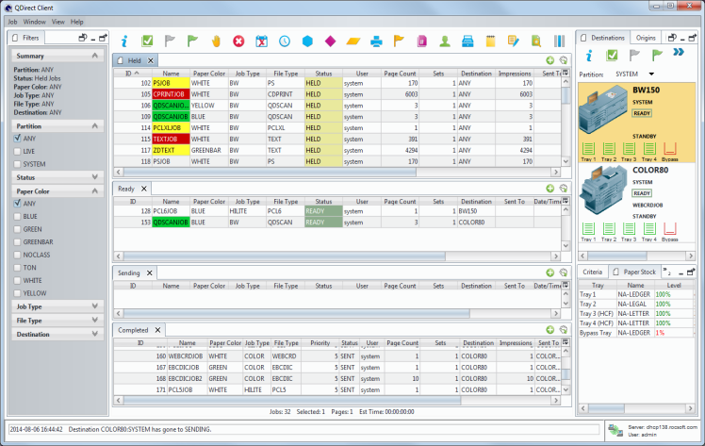The width and height of the screenshot is (705, 446).
Task: Click the document search magnifier icon
Action: coord(536,41)
